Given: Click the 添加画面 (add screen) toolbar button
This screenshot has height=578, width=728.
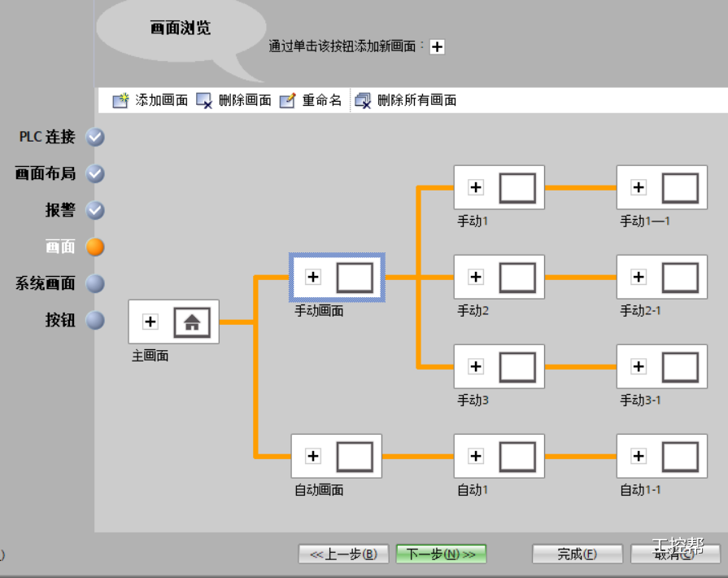Looking at the screenshot, I should click(150, 100).
